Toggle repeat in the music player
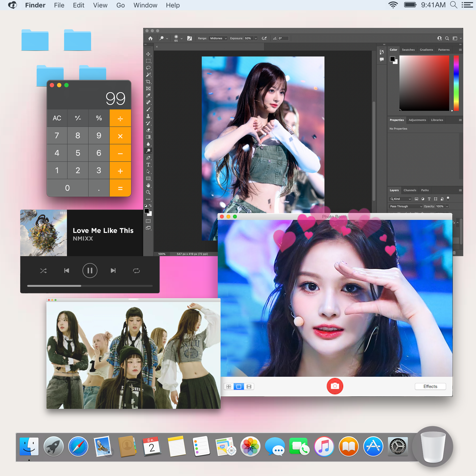Screen dimensions: 476x476 click(x=136, y=271)
